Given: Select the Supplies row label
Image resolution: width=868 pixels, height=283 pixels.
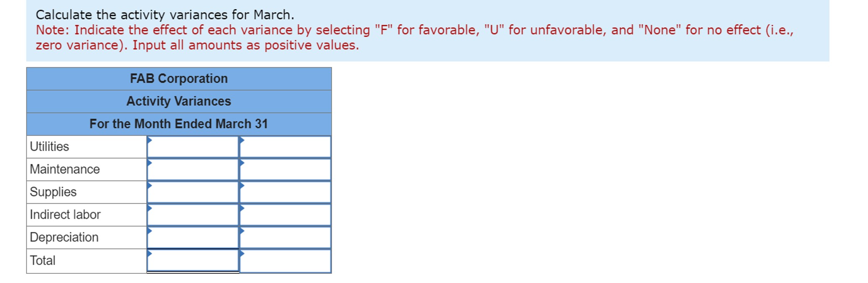Looking at the screenshot, I should click(x=53, y=192).
